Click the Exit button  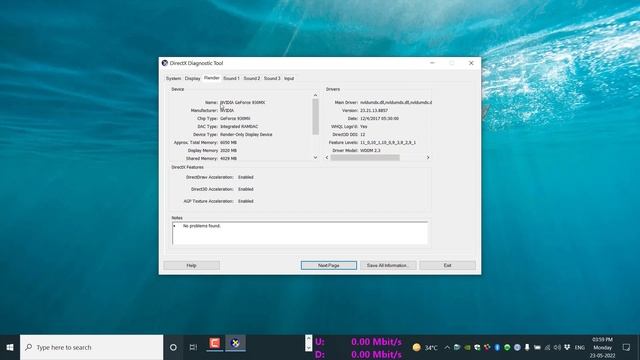447,265
